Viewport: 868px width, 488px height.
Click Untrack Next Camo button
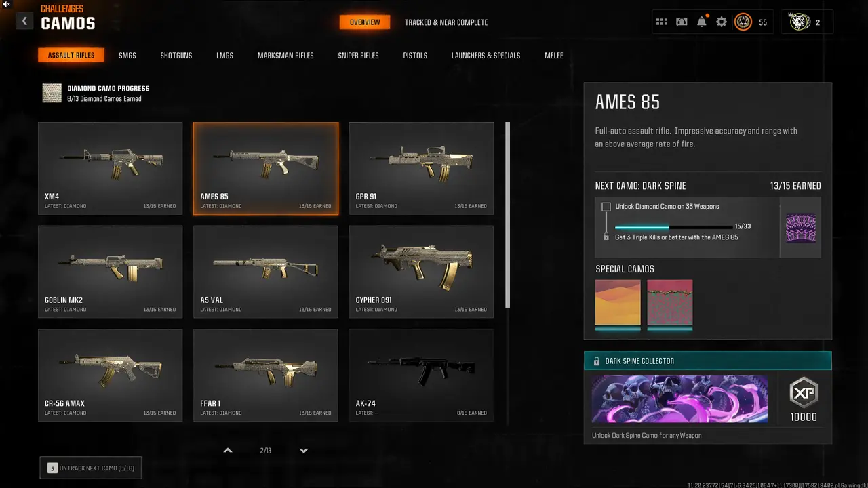click(91, 468)
